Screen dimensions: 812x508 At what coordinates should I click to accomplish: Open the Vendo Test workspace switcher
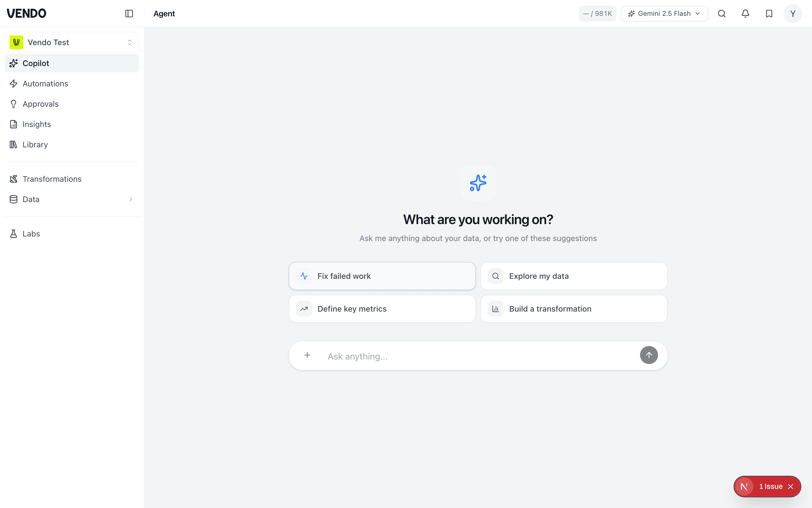(72, 42)
